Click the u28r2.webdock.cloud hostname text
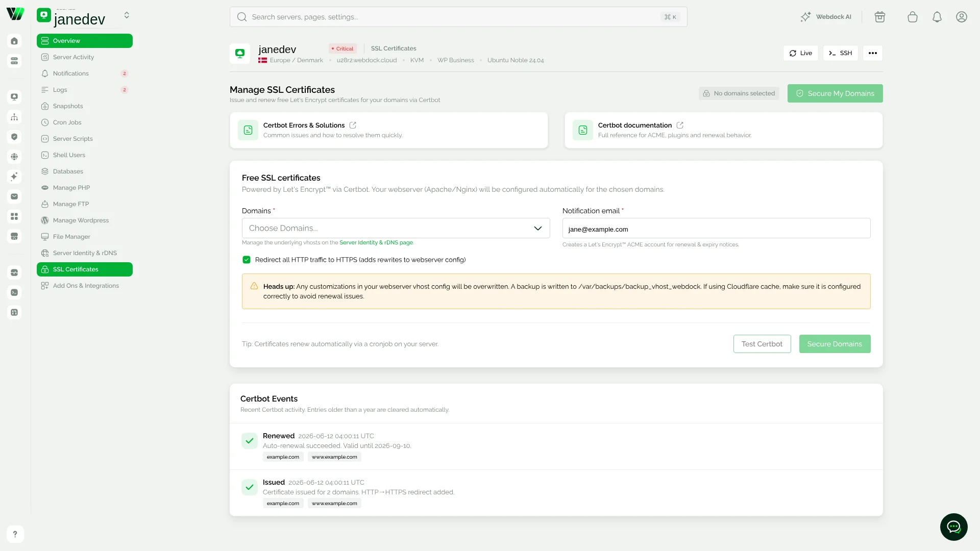980x551 pixels. [x=366, y=60]
